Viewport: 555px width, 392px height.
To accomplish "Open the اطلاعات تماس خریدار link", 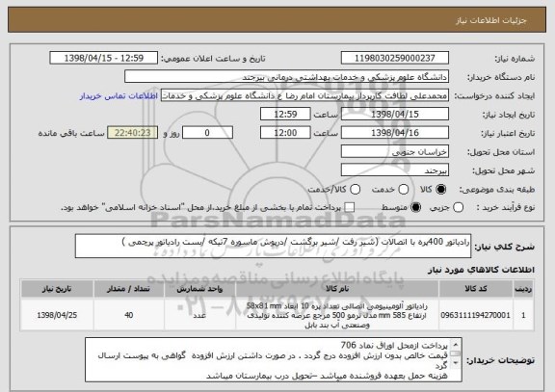I will 119,96.
